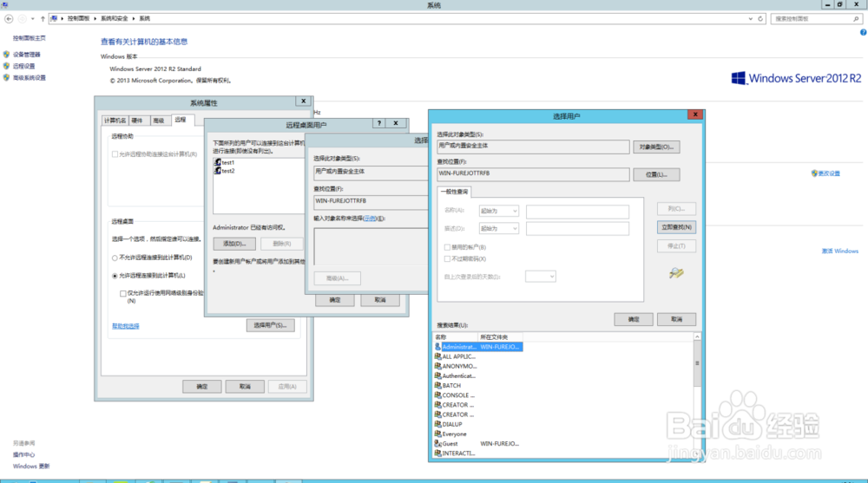Click the BATCH group icon
The image size is (868, 483).
coord(437,386)
